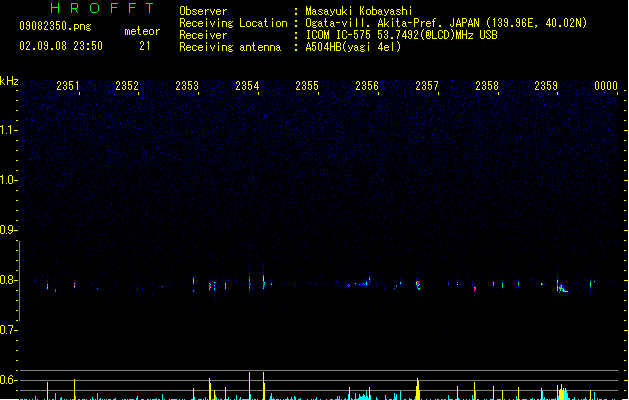Click the Receiving antenna label

[x=230, y=47]
